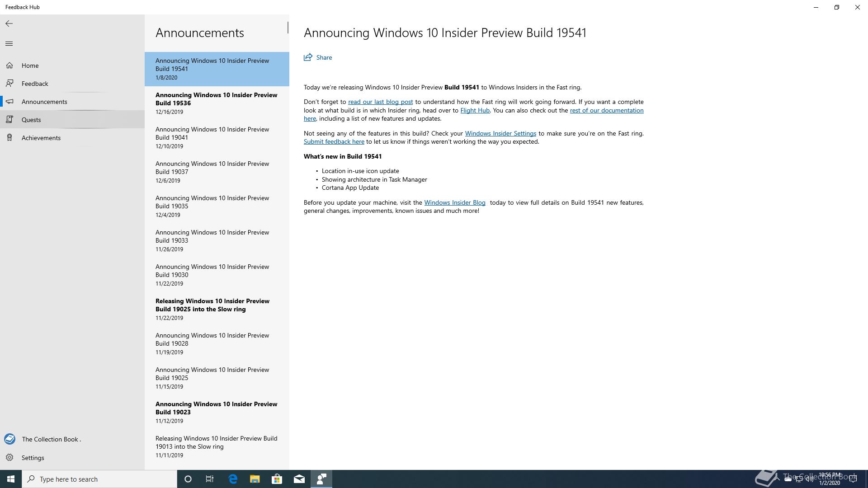Click The Collection Book avatar icon

(x=9, y=439)
